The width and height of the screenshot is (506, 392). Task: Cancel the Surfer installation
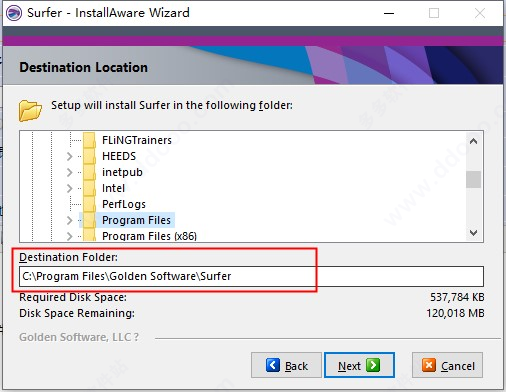(447, 365)
